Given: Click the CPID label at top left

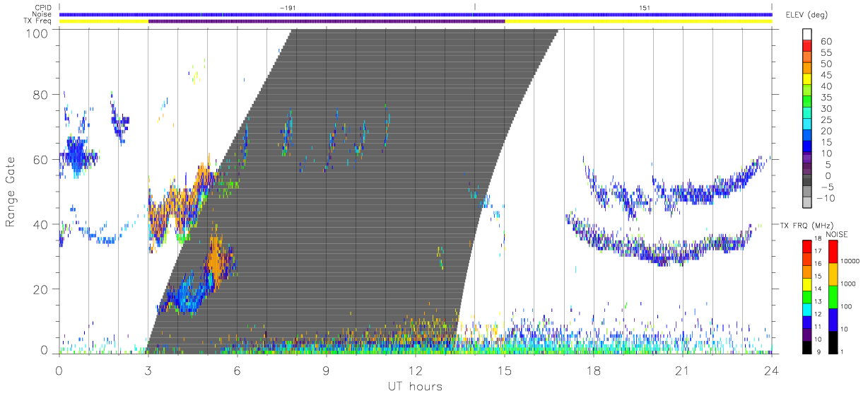Looking at the screenshot, I should click(x=43, y=7).
